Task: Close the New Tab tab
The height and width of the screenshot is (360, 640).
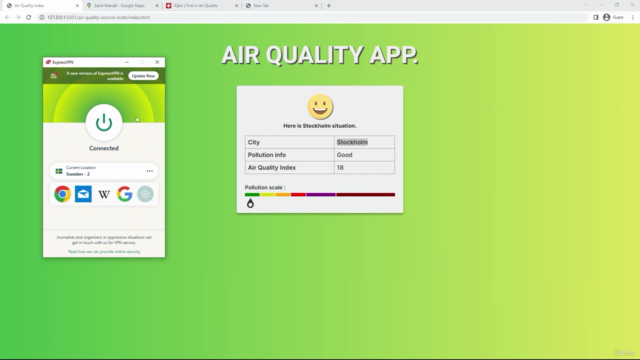Action: 316,6
